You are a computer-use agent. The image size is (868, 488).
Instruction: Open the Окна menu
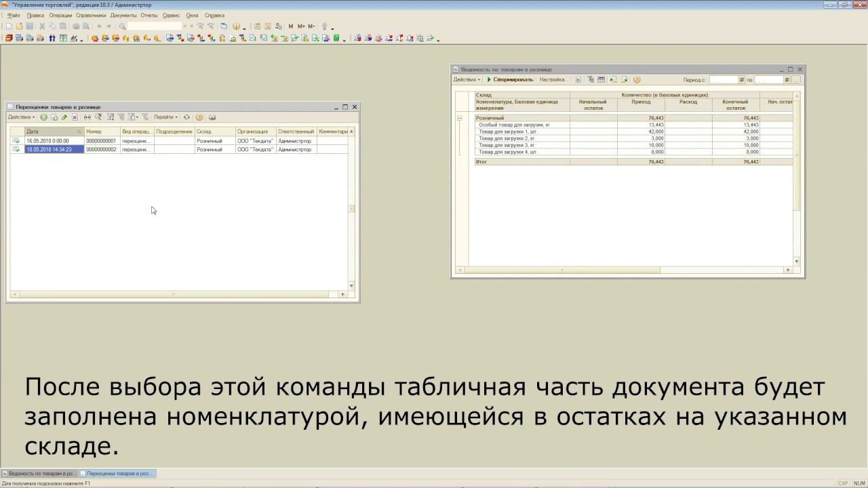(x=193, y=15)
